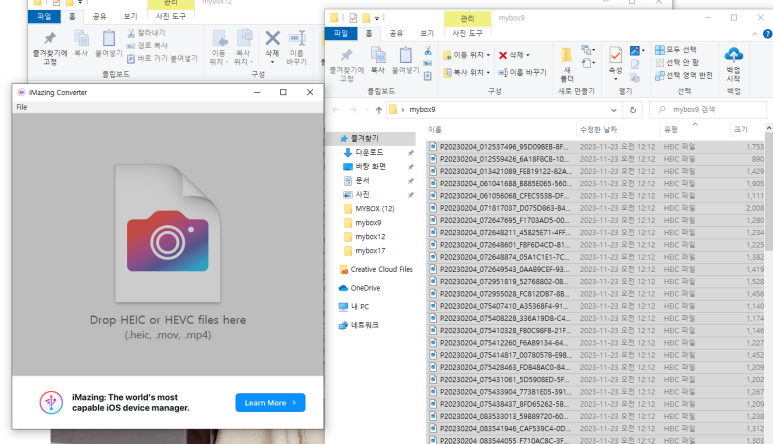
Task: Click the history icon in mybox9 열기 group
Action: click(635, 78)
